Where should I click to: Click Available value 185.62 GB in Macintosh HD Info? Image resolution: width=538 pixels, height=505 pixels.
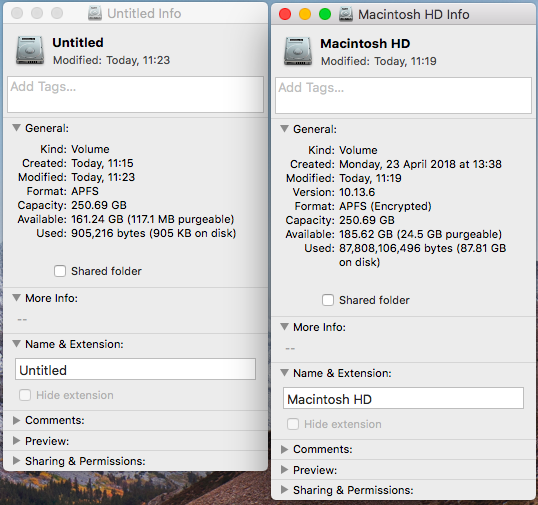[x=420, y=234]
